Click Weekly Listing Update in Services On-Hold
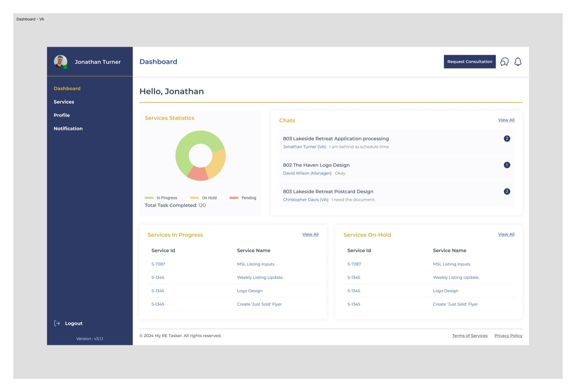Image resolution: width=576 pixels, height=392 pixels. [x=456, y=278]
